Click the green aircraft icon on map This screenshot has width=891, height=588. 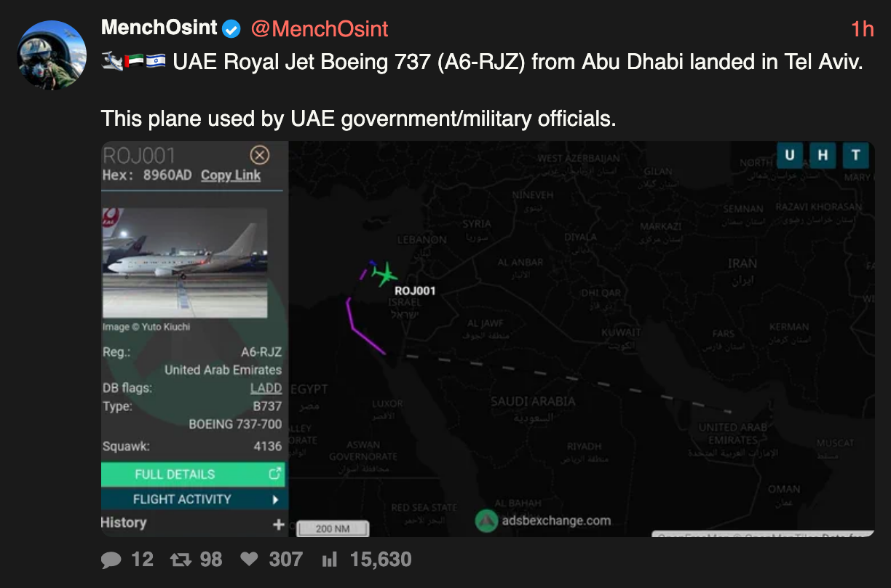point(384,274)
